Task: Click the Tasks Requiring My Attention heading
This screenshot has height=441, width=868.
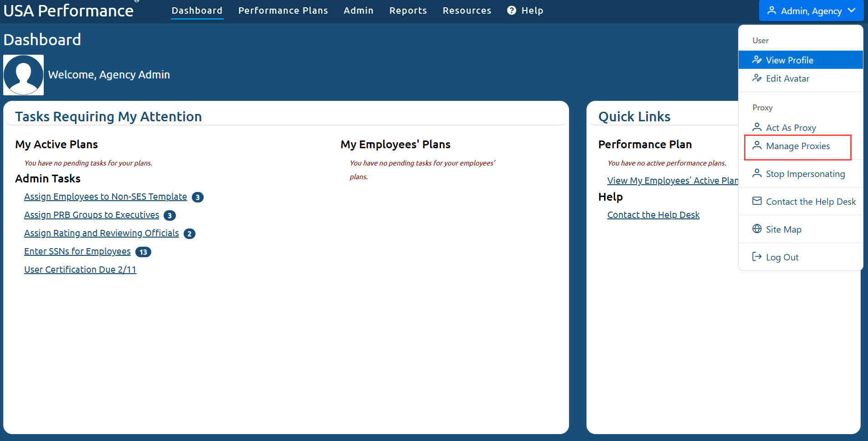Action: tap(108, 117)
